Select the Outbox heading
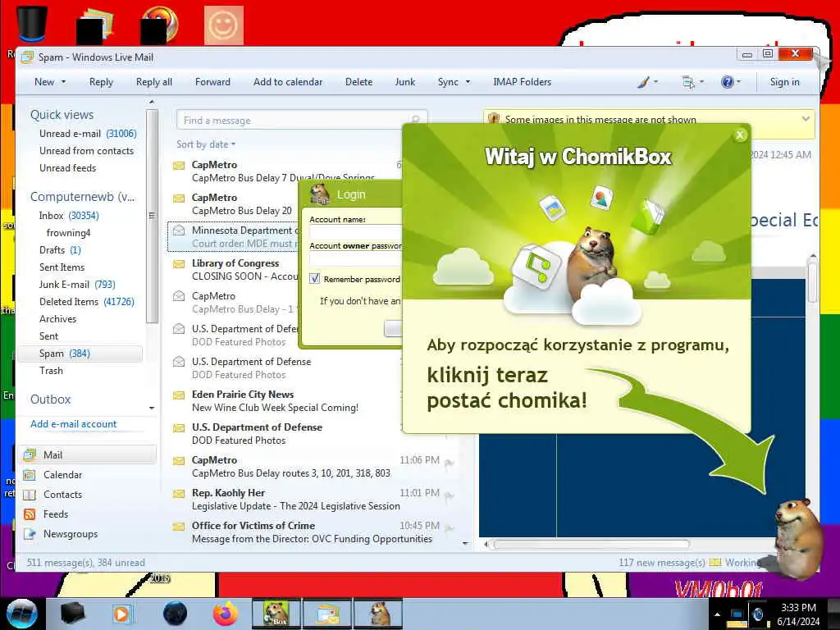Screen dimensions: 840x630 pyautogui.click(x=50, y=399)
